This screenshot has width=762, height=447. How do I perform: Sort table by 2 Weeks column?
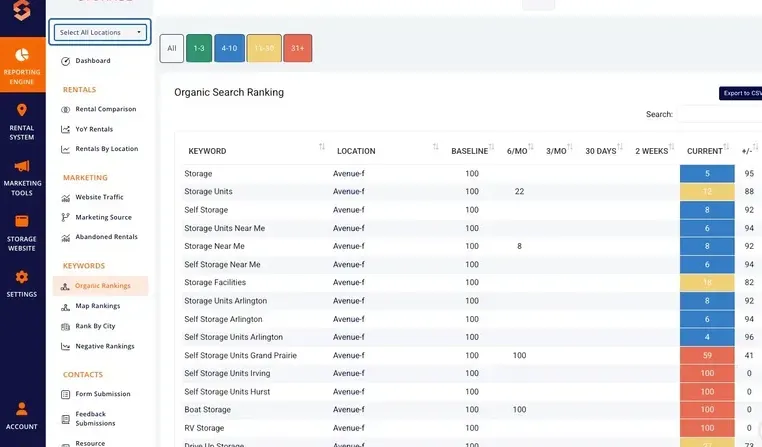pyautogui.click(x=671, y=147)
